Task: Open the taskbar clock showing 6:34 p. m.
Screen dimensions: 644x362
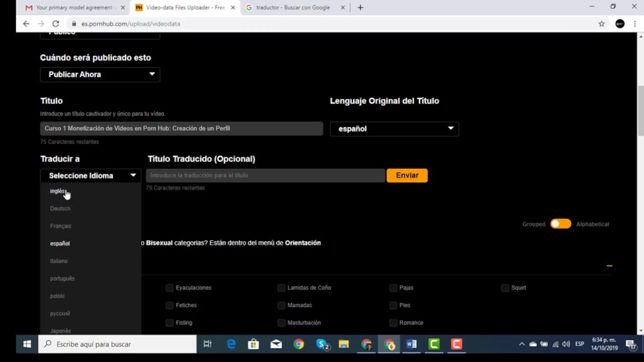Action: (x=604, y=344)
